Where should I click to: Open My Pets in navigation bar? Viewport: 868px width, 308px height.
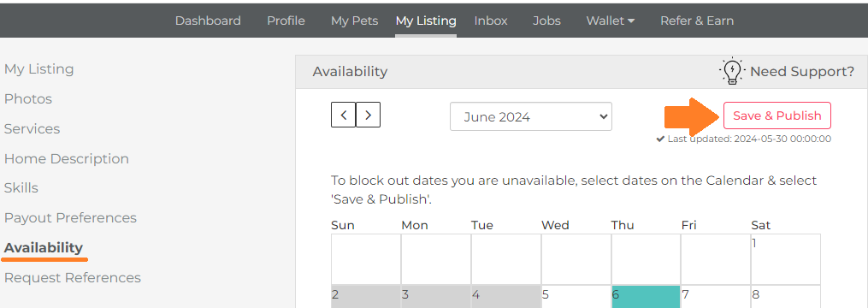point(354,21)
